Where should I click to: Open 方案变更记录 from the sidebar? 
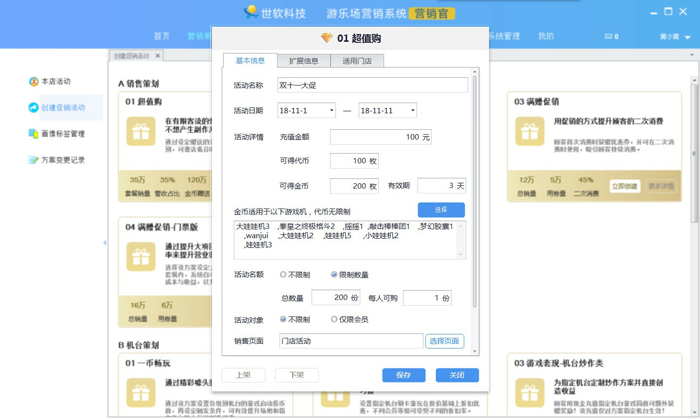(33, 160)
